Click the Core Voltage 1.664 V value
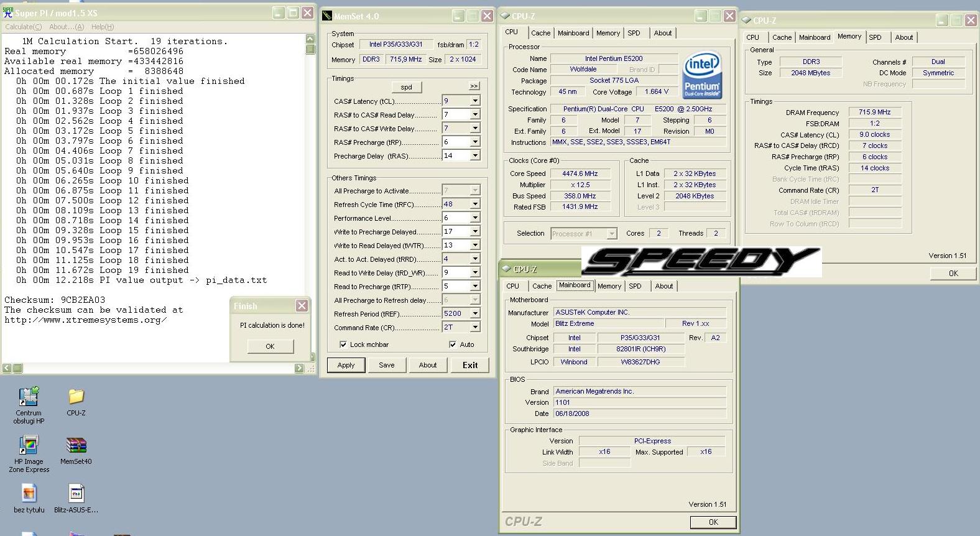The image size is (980, 536). [657, 91]
